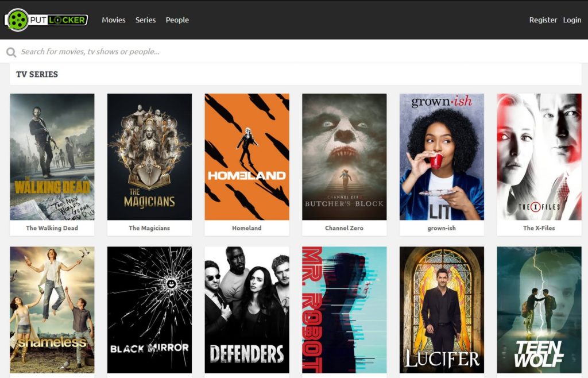Viewport: 588px width, 378px height.
Task: Click the magnifying glass search icon
Action: (11, 52)
